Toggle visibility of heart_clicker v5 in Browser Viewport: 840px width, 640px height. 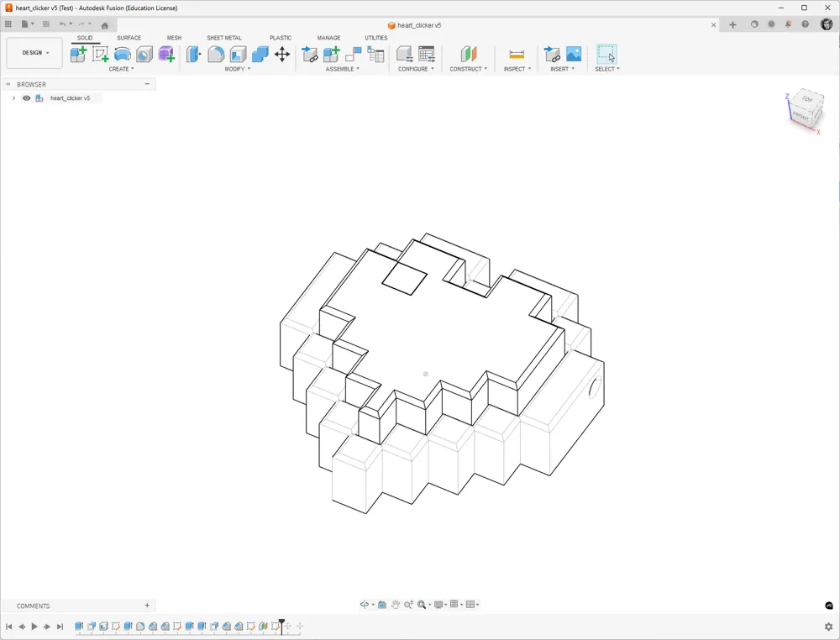26,98
